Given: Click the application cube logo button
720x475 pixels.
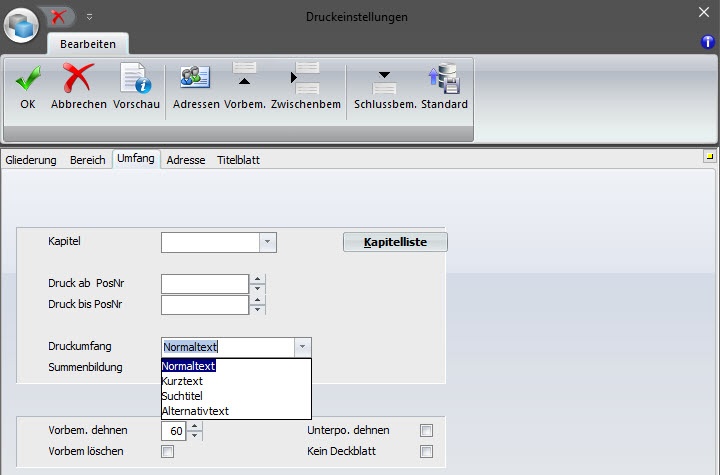Looking at the screenshot, I should click(21, 26).
